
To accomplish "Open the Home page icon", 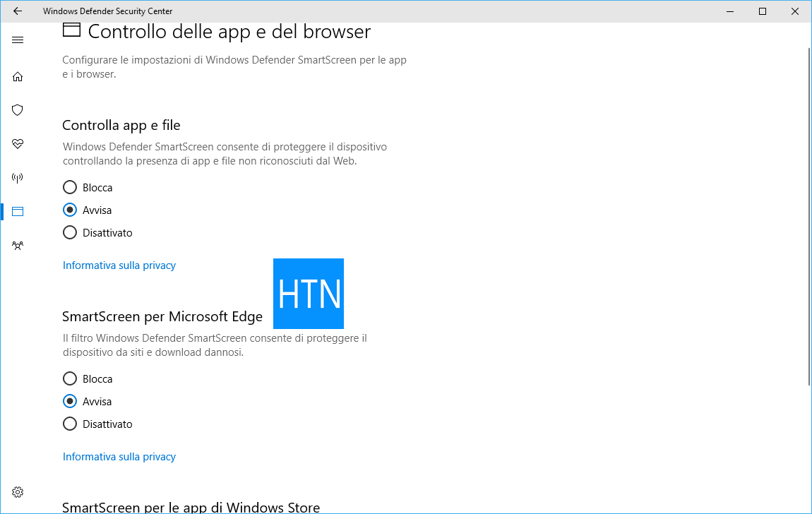I will (x=18, y=77).
